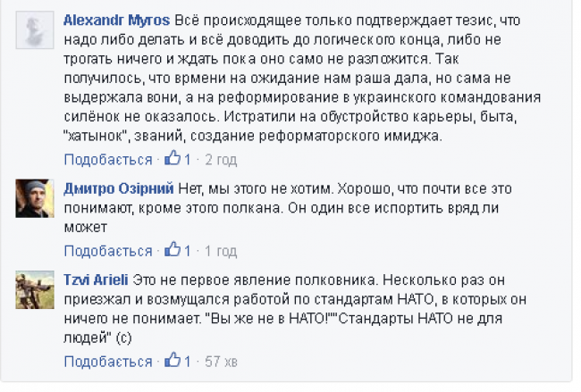Click Дмитро Озірний's comment text body
Screen dimensions: 581x392
pos(304,207)
